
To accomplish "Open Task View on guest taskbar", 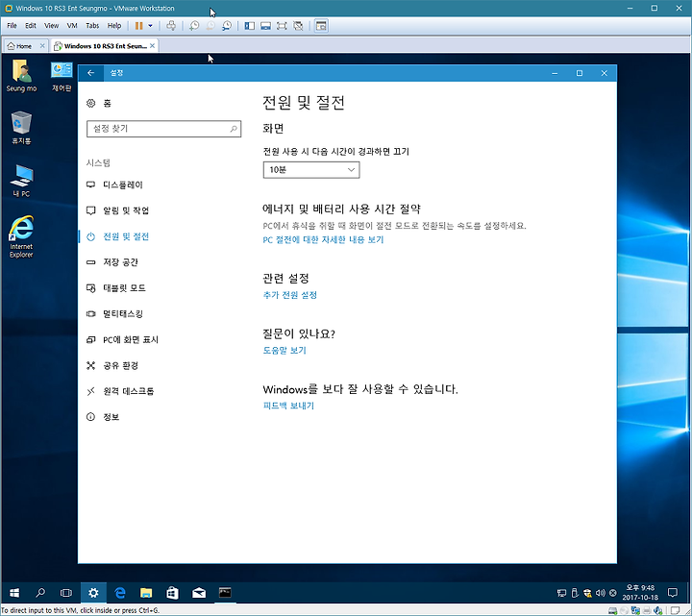I will (66, 593).
